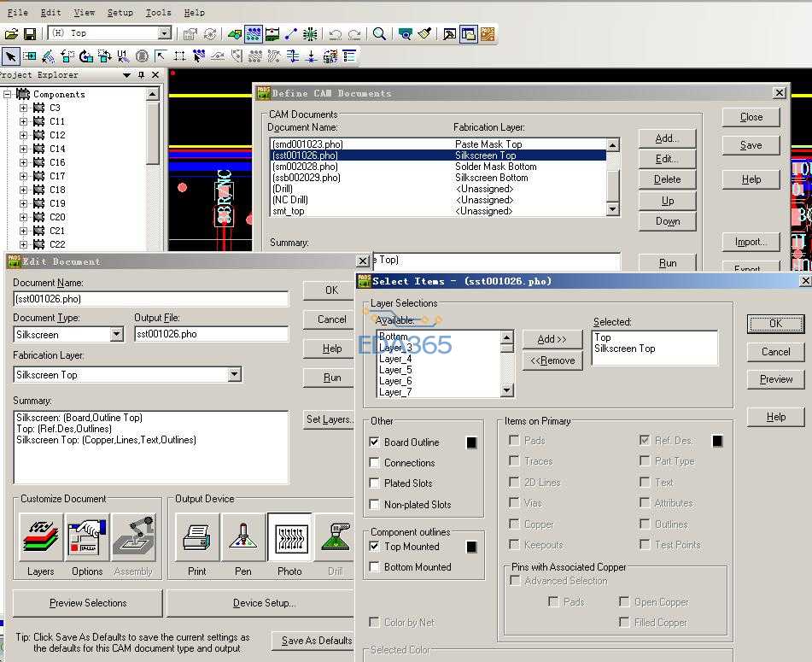
Task: Toggle the Bottom Mounted checkbox
Action: (375, 567)
